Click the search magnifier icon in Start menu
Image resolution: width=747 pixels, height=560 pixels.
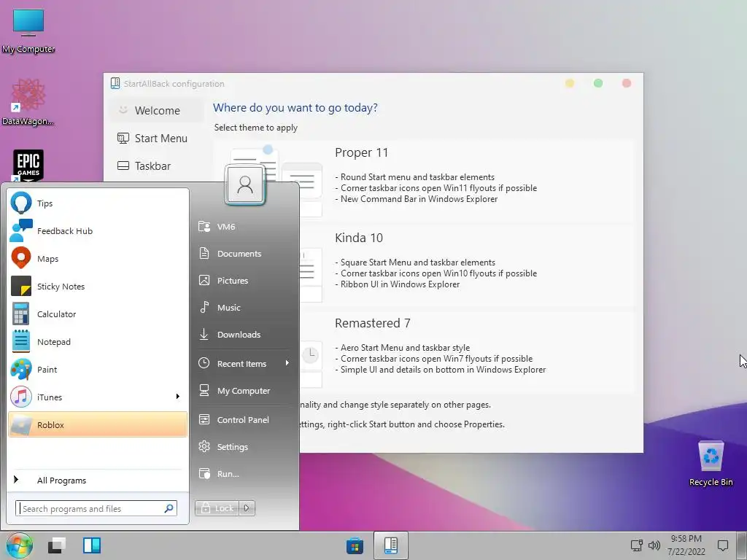(x=169, y=508)
